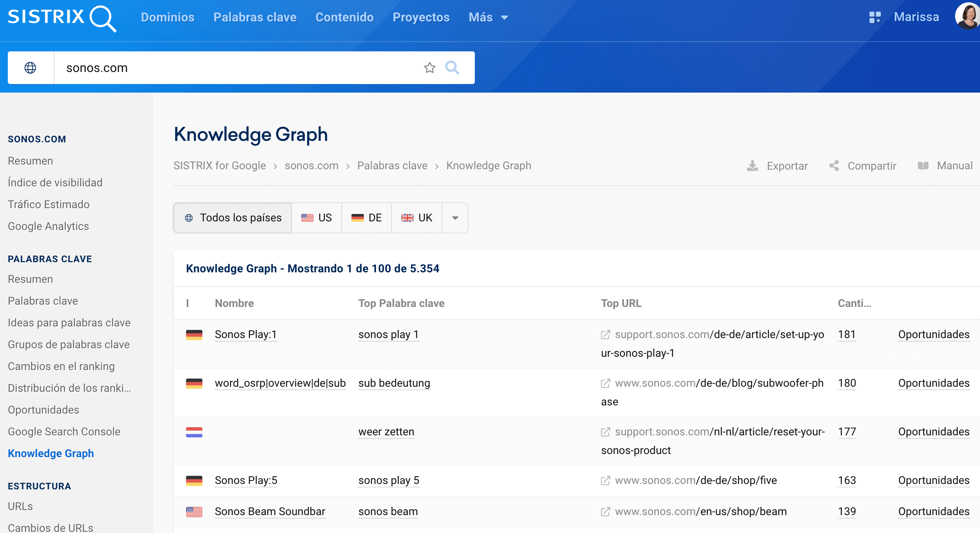The width and height of the screenshot is (980, 533).
Task: Open more countries dropdown arrow
Action: (x=455, y=218)
